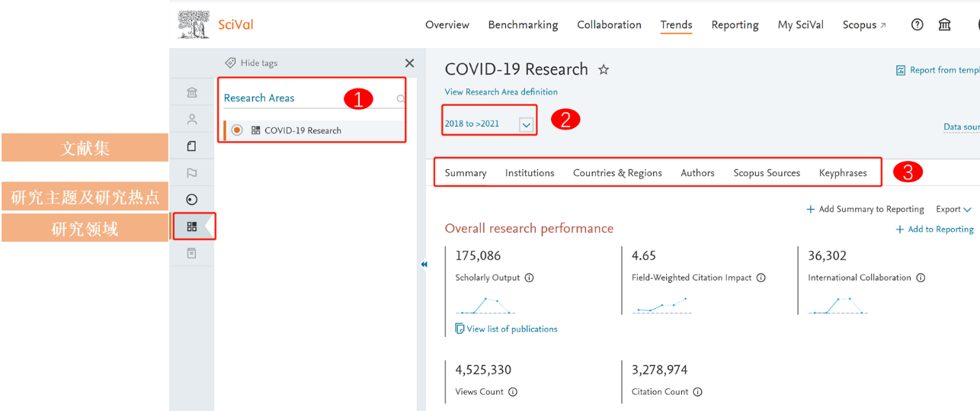Open Publication Sets icon in sidebar

tap(192, 146)
